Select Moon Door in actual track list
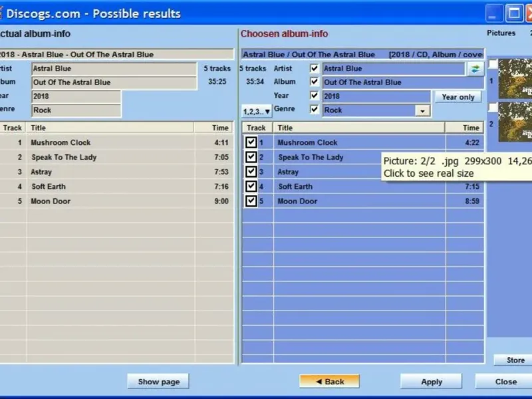The width and height of the screenshot is (532, 399). coord(51,201)
